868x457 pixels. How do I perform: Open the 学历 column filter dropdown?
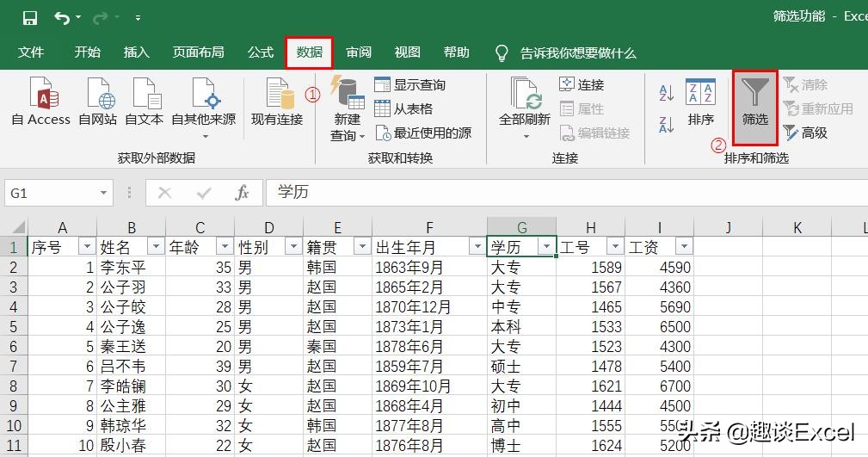(546, 246)
